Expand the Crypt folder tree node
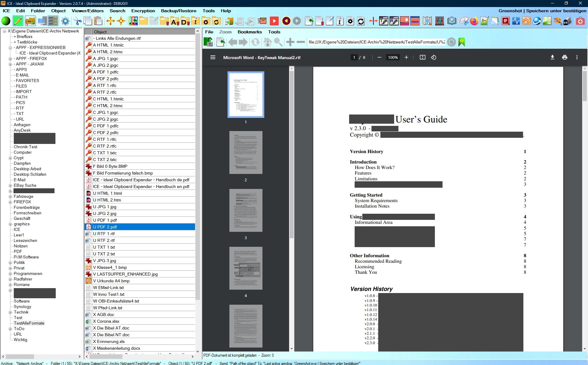 click(10, 158)
